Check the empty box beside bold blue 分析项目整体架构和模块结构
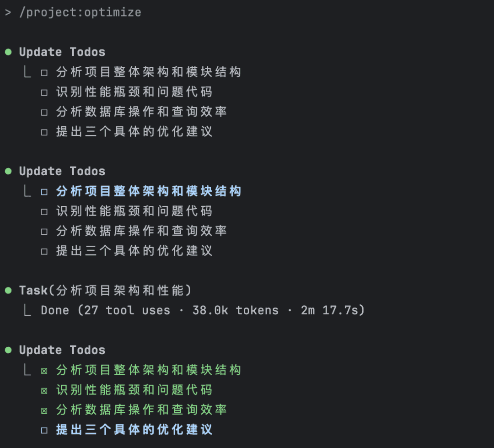Image resolution: width=494 pixels, height=448 pixels. pos(44,192)
